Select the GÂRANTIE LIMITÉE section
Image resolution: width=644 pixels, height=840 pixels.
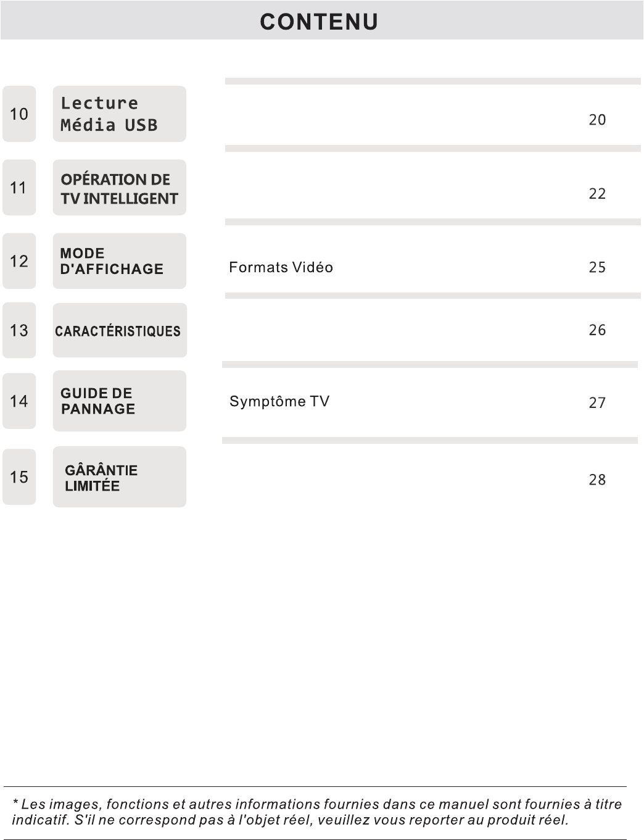point(119,477)
